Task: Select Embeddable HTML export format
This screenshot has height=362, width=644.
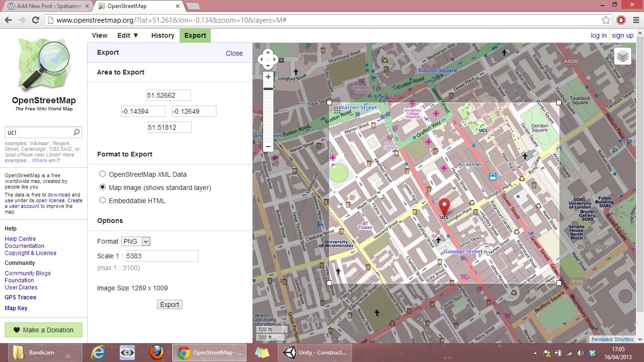Action: point(102,200)
